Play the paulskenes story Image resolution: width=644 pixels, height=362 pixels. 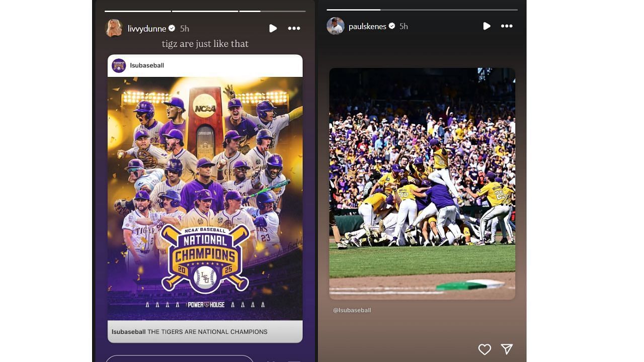(x=487, y=26)
